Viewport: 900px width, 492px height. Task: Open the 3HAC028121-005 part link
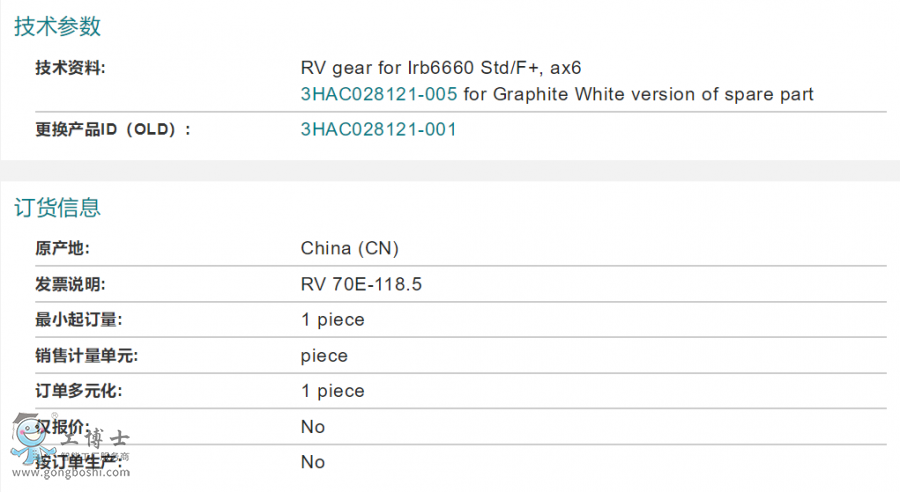click(379, 95)
